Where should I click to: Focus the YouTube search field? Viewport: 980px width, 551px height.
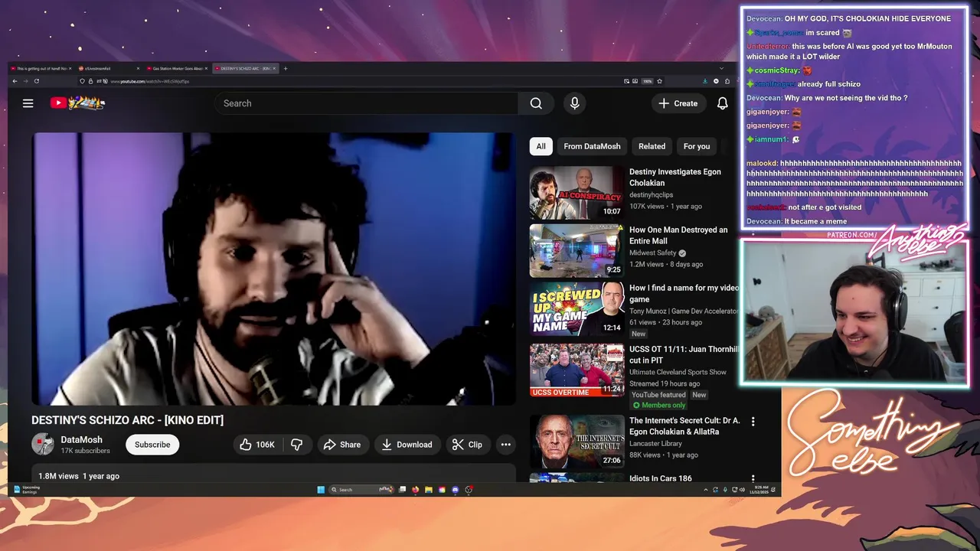(366, 103)
